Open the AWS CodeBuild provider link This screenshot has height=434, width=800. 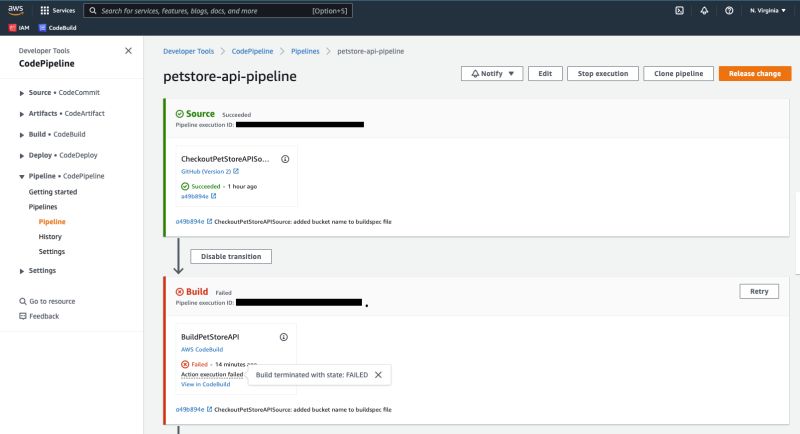(202, 349)
